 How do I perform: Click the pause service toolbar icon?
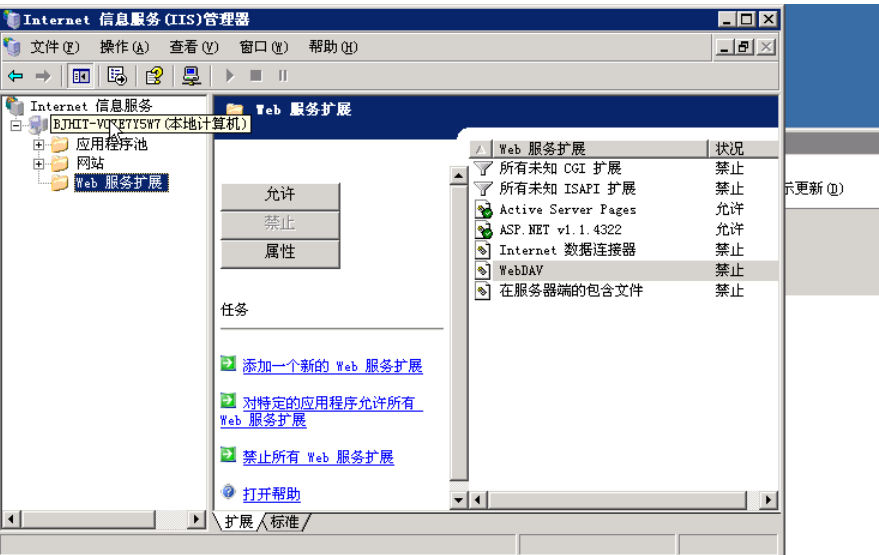283,76
